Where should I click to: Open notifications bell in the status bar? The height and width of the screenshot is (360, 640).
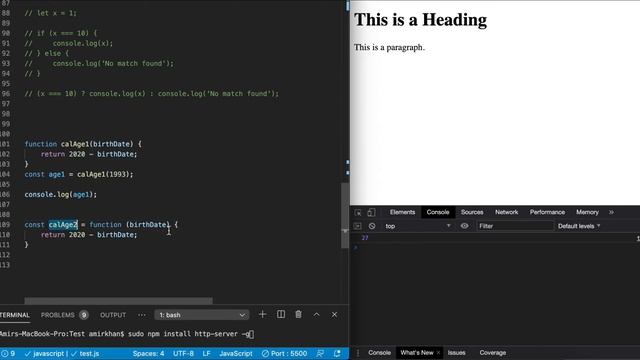point(337,353)
